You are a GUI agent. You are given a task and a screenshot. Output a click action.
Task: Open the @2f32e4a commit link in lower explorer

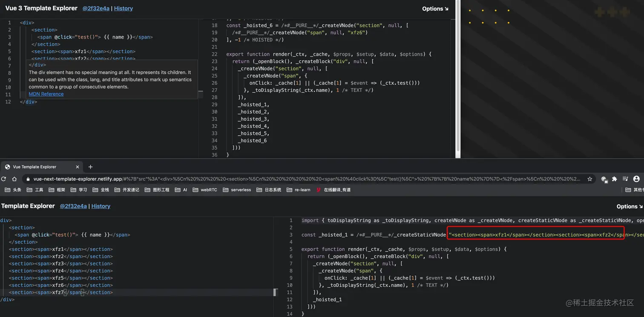[73, 206]
